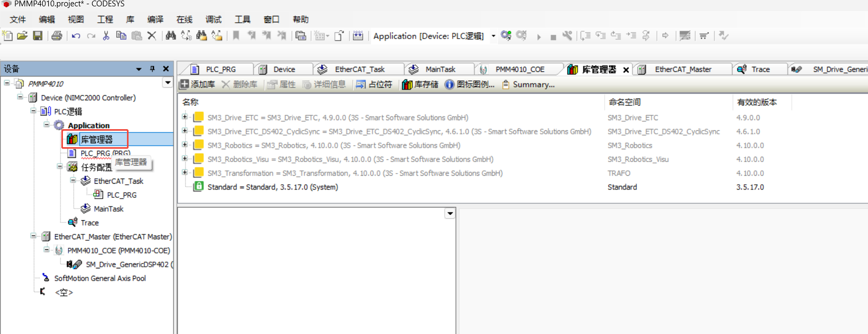Open Application device selector dropdown
The width and height of the screenshot is (868, 334).
[x=493, y=36]
